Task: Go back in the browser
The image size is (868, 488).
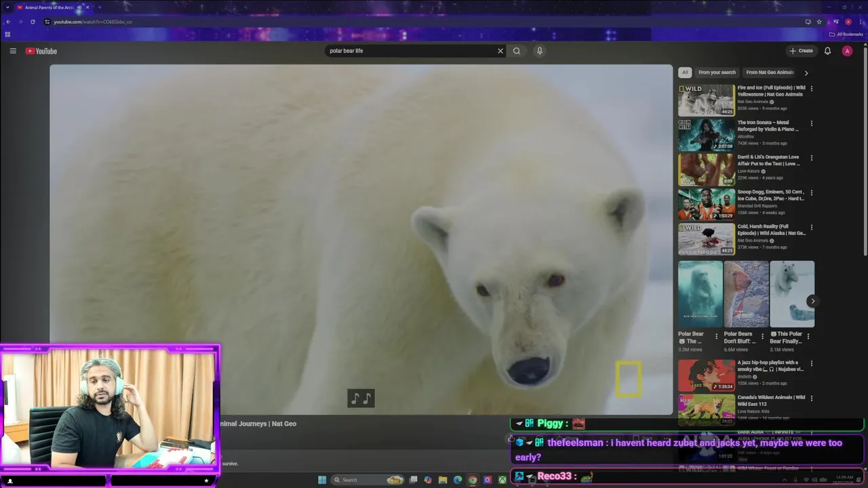Action: pos(8,22)
